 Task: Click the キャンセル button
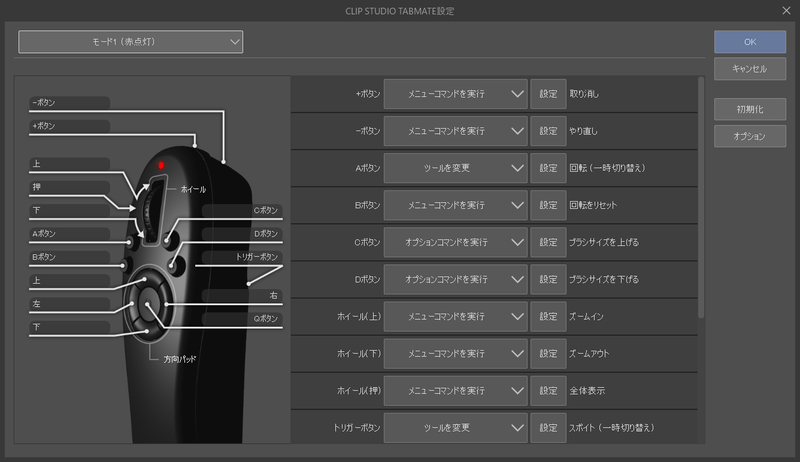coord(749,69)
